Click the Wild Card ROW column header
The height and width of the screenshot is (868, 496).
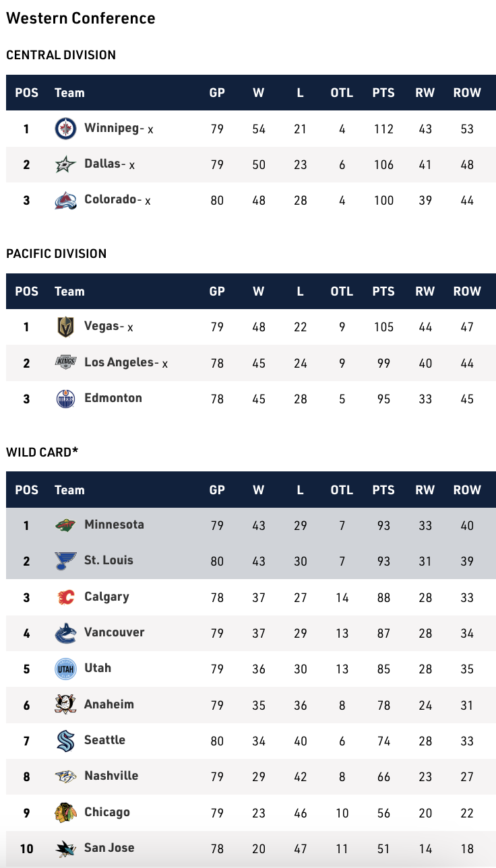pos(467,490)
